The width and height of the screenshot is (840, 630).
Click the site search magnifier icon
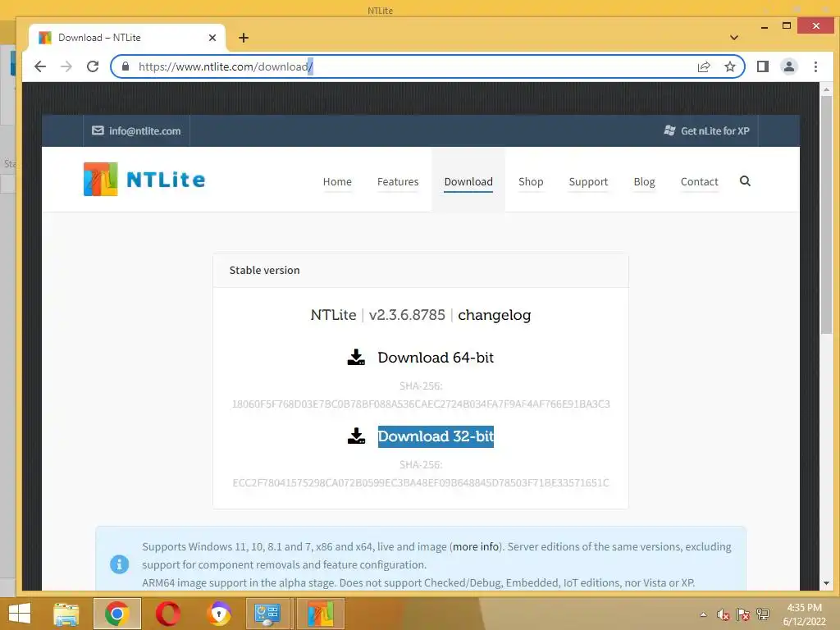tap(745, 181)
